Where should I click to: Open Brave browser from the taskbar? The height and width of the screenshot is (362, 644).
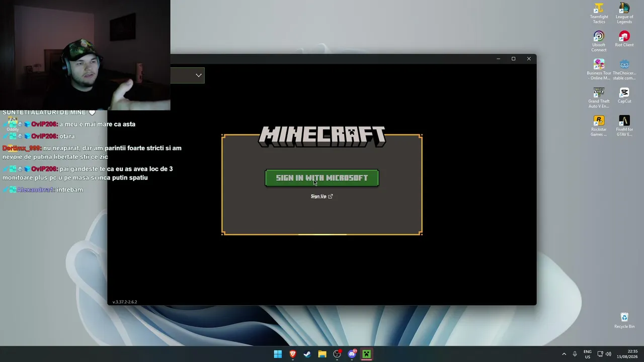click(x=292, y=354)
